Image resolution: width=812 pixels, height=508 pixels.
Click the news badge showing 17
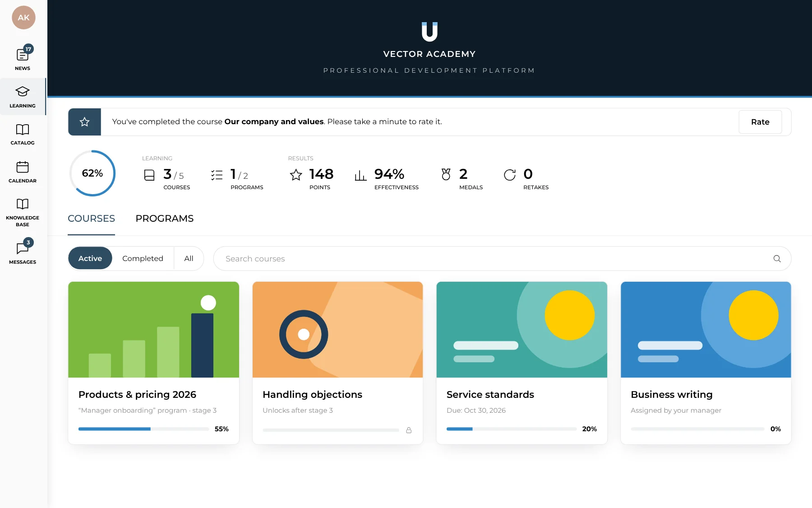click(28, 49)
